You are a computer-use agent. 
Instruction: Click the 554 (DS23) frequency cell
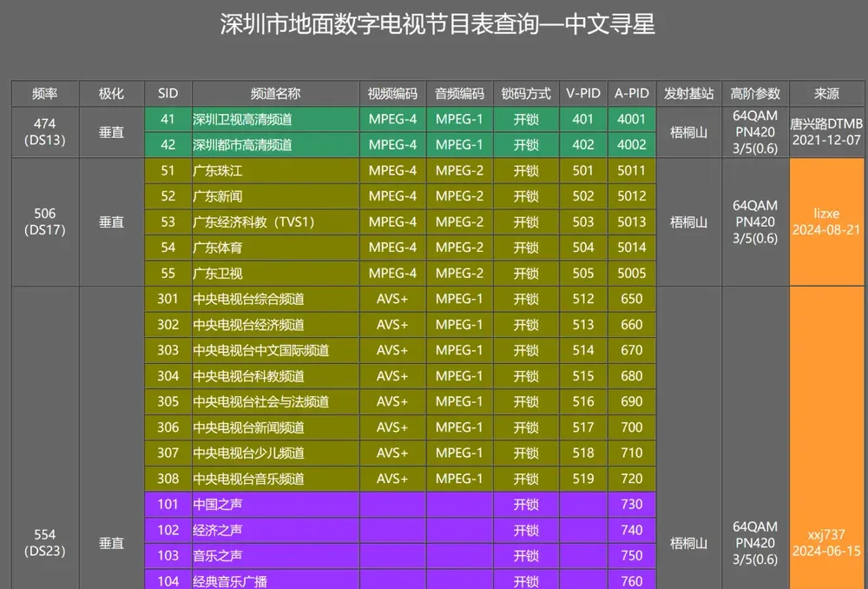(x=44, y=543)
